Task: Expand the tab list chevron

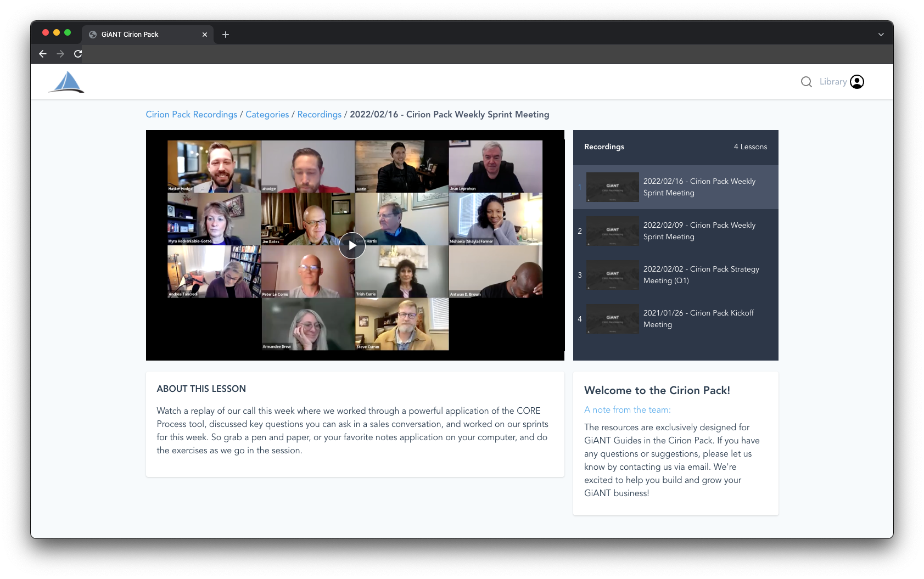Action: [881, 35]
